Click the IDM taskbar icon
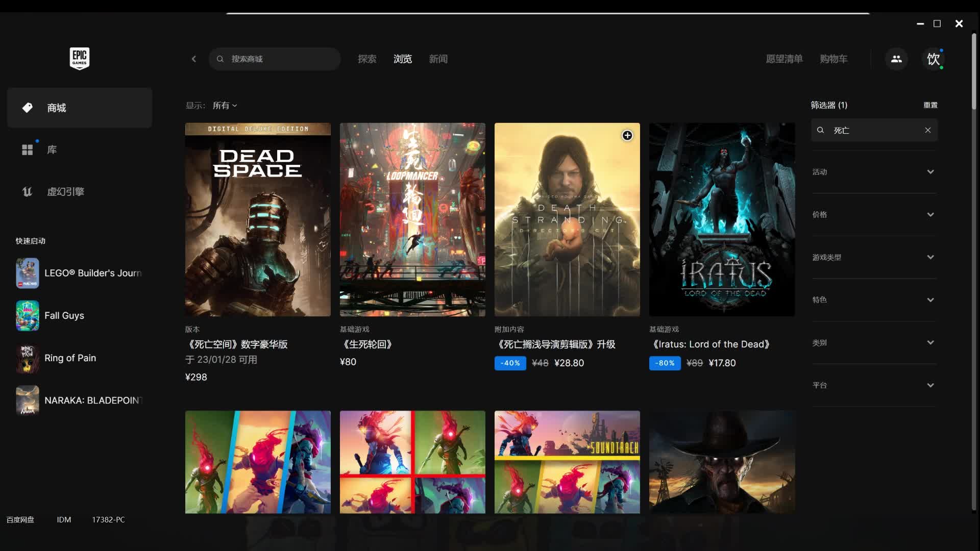The image size is (980, 551). (x=63, y=519)
